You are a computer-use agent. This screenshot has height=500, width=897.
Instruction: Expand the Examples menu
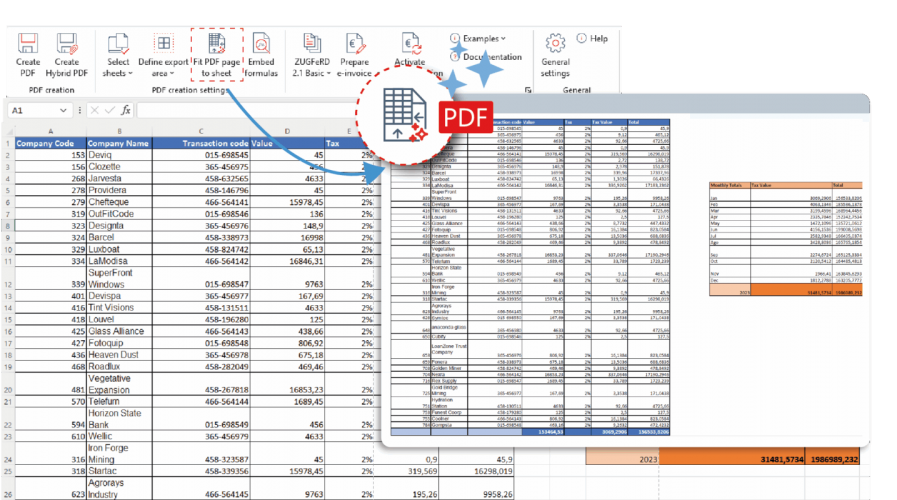[482, 38]
